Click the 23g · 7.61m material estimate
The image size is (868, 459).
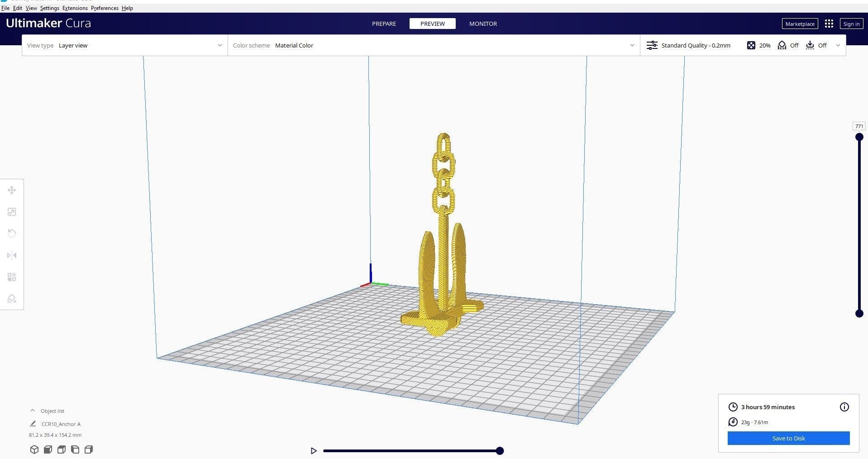754,422
